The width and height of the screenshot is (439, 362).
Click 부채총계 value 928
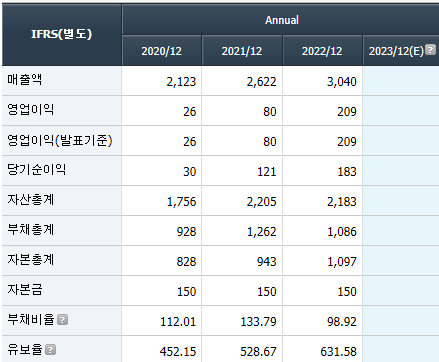coord(186,232)
